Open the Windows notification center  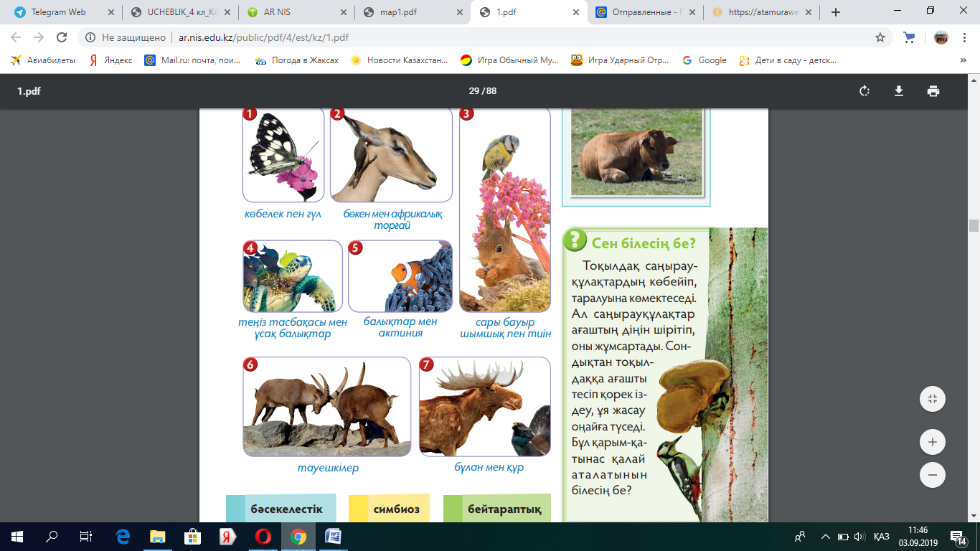pos(958,536)
